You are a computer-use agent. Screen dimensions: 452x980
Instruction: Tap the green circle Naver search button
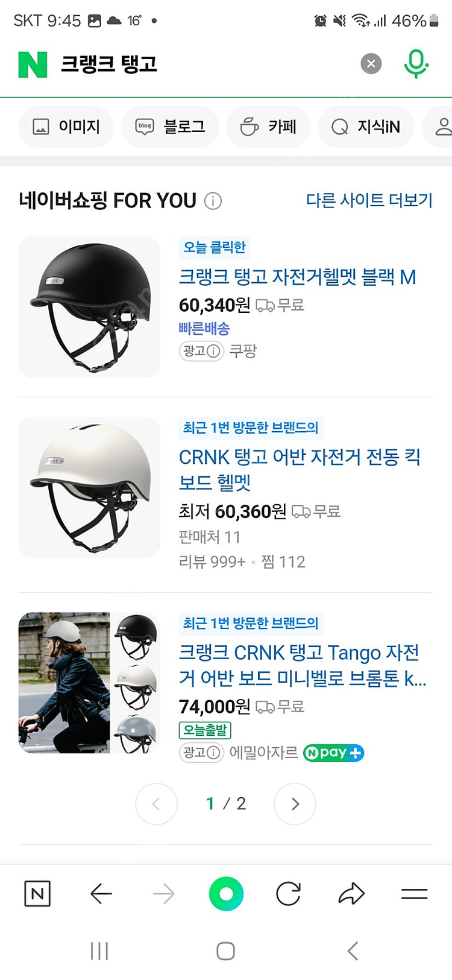(x=226, y=894)
